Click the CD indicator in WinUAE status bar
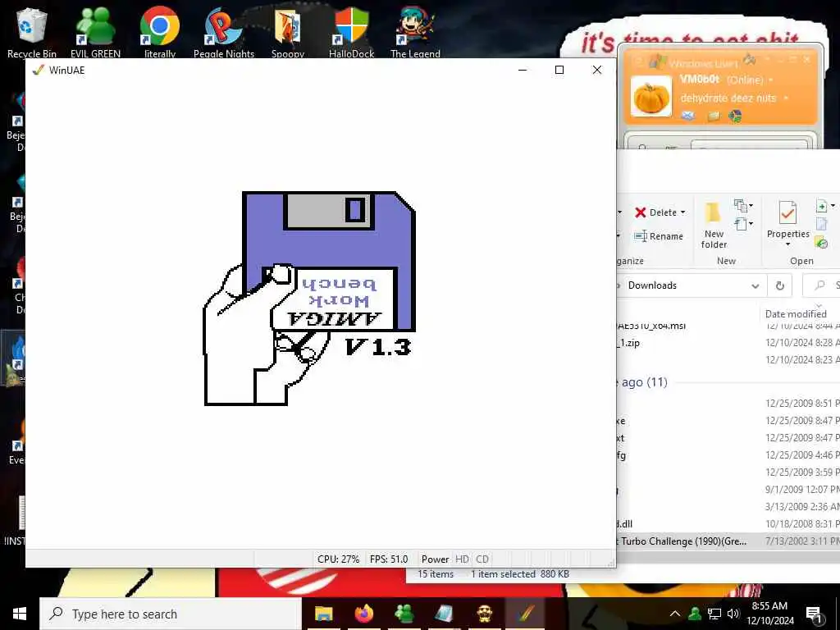 (482, 559)
